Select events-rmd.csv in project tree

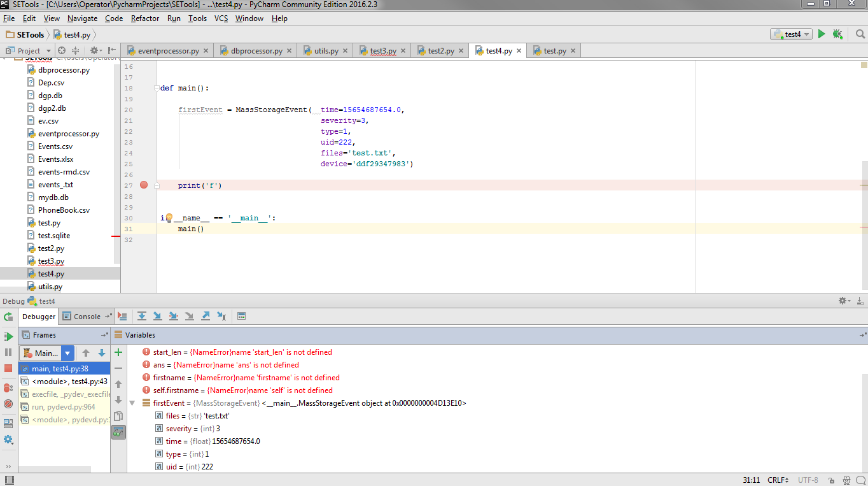click(64, 172)
